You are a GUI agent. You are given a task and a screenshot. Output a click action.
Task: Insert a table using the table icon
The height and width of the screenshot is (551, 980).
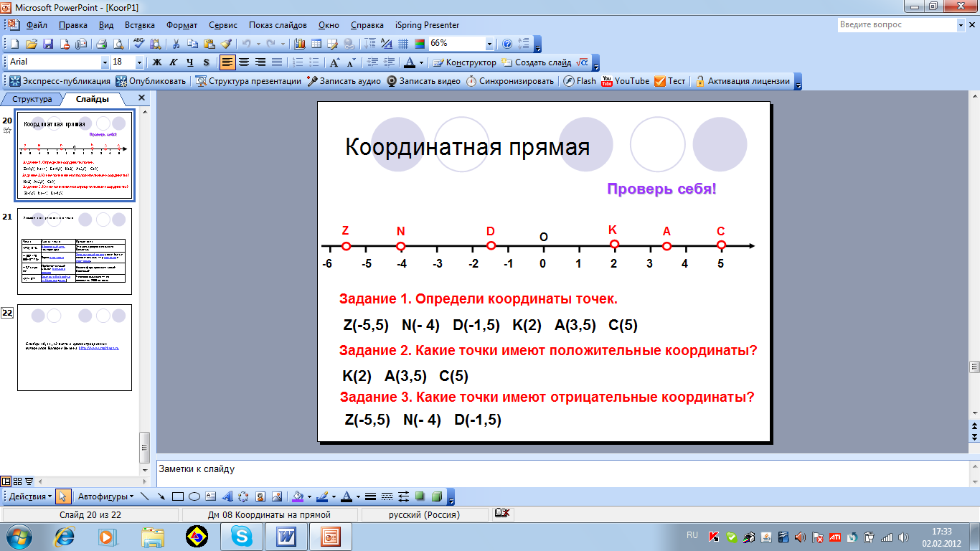click(316, 44)
